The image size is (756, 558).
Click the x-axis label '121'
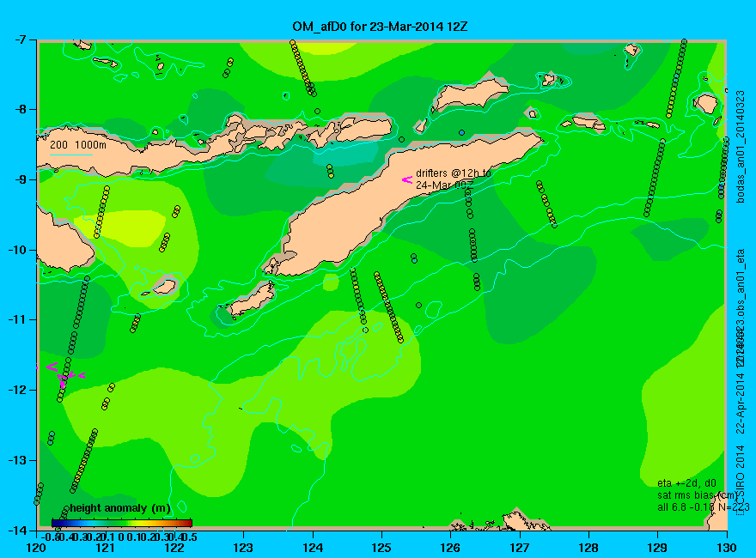click(105, 548)
